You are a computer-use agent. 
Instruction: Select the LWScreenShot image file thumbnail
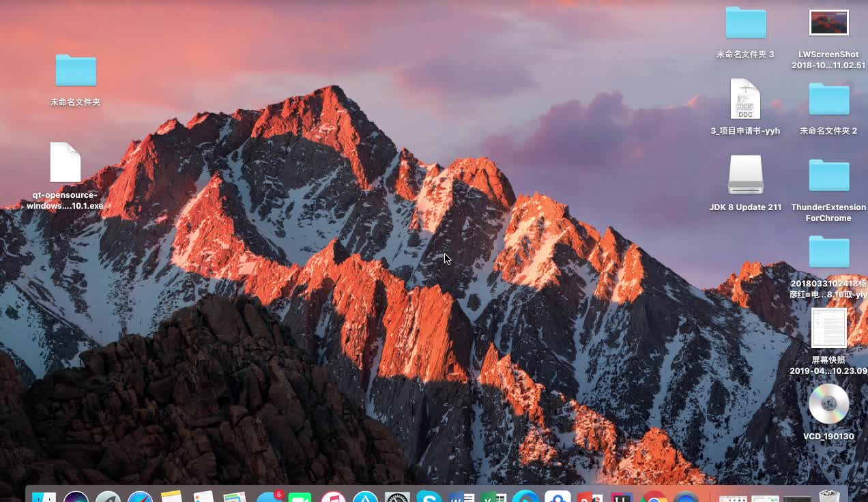tap(828, 23)
